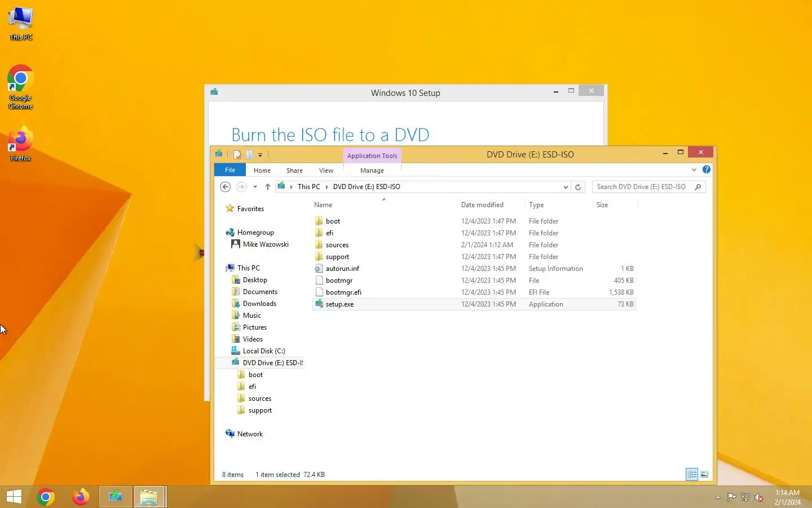Click the New folder quick access icon
The width and height of the screenshot is (812, 508).
point(249,154)
